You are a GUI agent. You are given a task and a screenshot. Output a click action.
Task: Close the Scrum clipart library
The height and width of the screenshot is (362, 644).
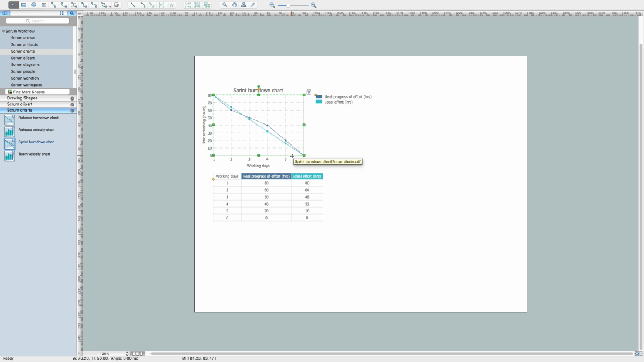(73, 104)
